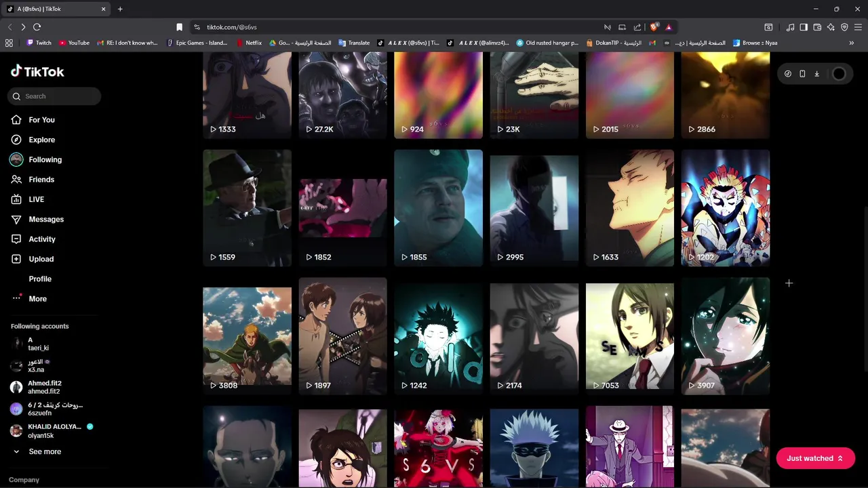The width and height of the screenshot is (868, 488).
Task: Expand See more following accounts
Action: click(37, 451)
